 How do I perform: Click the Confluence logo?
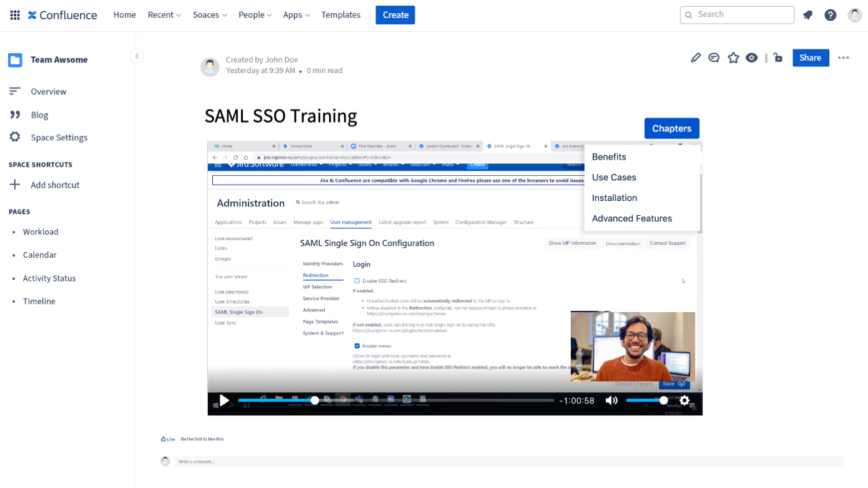point(63,15)
